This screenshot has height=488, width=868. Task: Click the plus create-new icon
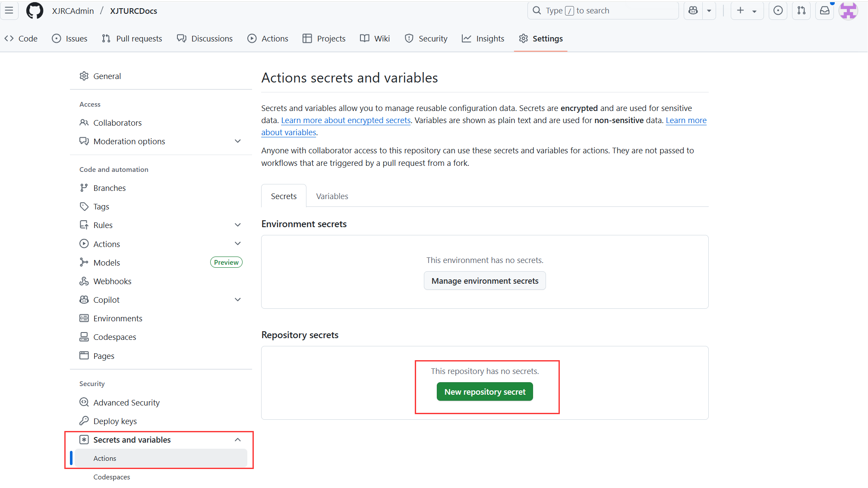pyautogui.click(x=741, y=11)
